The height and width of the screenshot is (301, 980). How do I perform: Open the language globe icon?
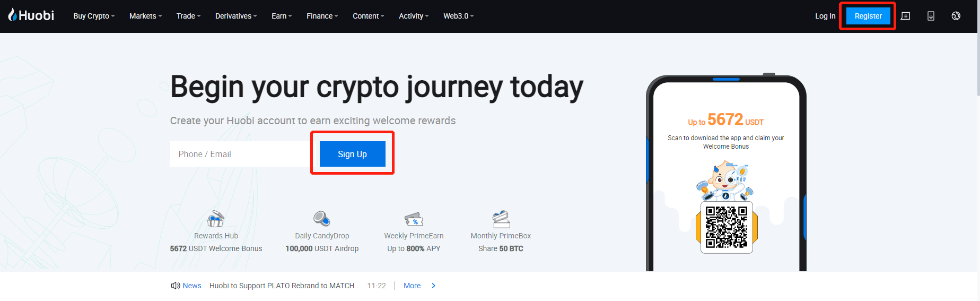coord(956,16)
